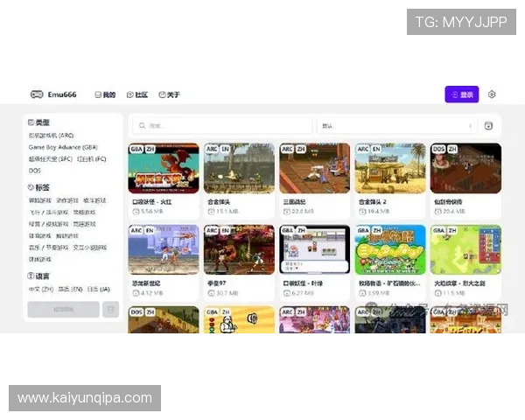Click the 类型 section heading icon
525x420 pixels.
(31, 122)
